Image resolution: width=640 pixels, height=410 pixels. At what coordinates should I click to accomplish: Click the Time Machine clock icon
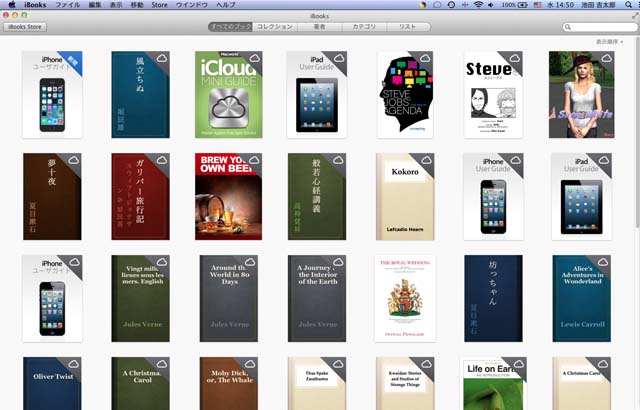[451, 5]
